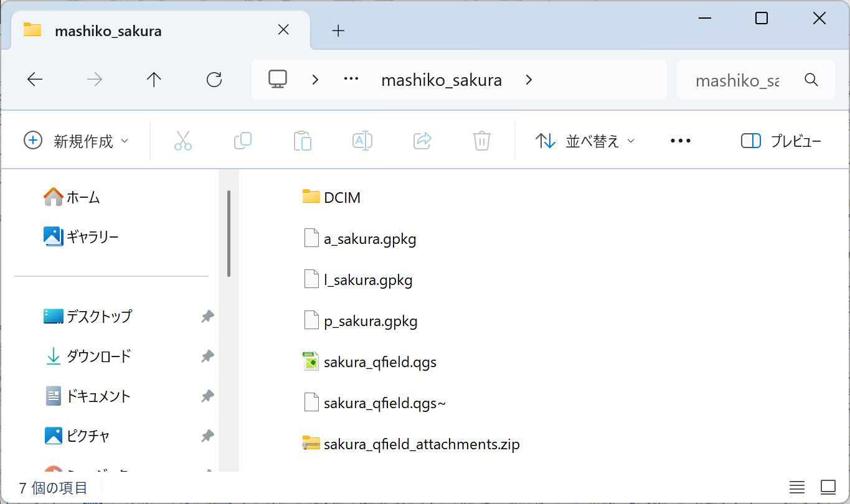Click the Cut scissors icon
The height and width of the screenshot is (504, 850).
click(x=183, y=141)
